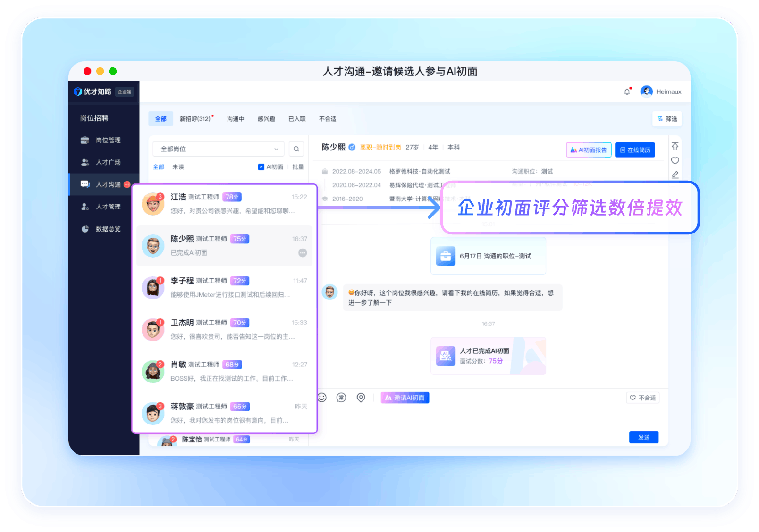Click the verified badge next to 陈少熙
Screen dimensions: 759x532
pos(352,147)
